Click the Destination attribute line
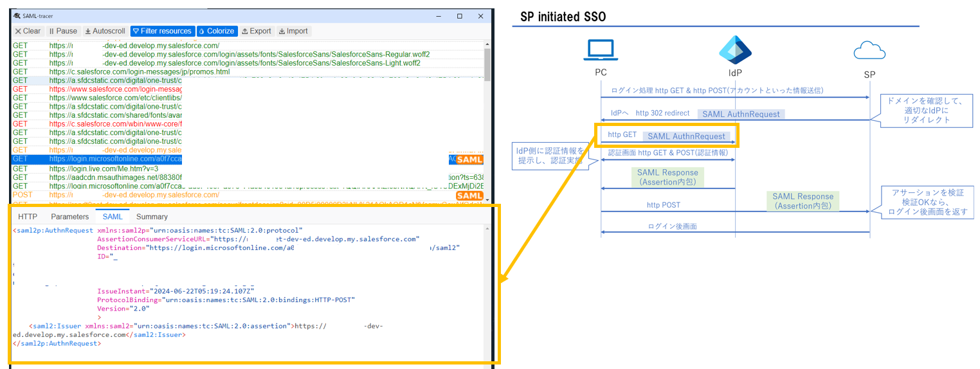This screenshot has height=369, width=980. [x=278, y=248]
